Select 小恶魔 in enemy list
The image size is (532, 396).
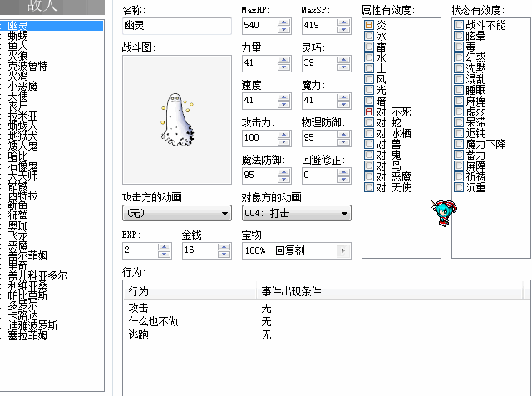click(22, 86)
